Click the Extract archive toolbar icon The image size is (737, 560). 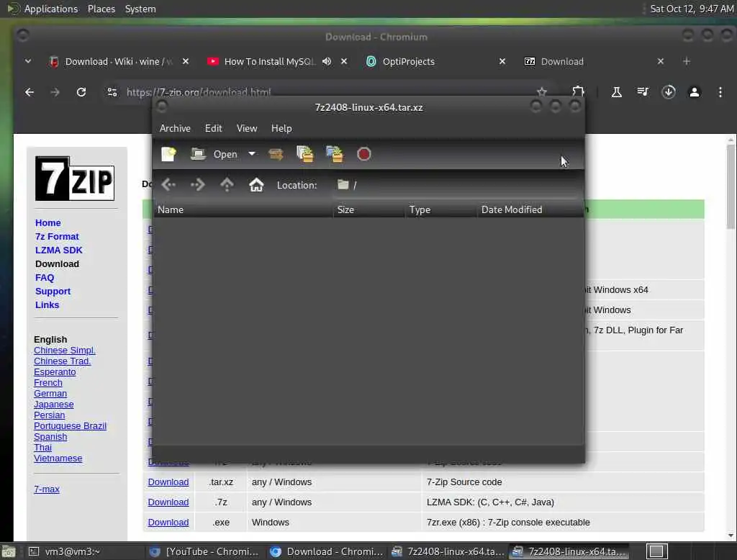click(x=276, y=154)
